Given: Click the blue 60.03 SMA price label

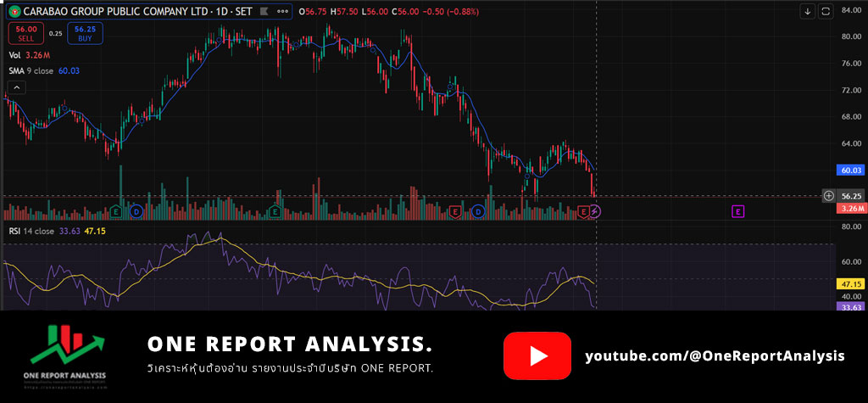Looking at the screenshot, I should point(850,171).
